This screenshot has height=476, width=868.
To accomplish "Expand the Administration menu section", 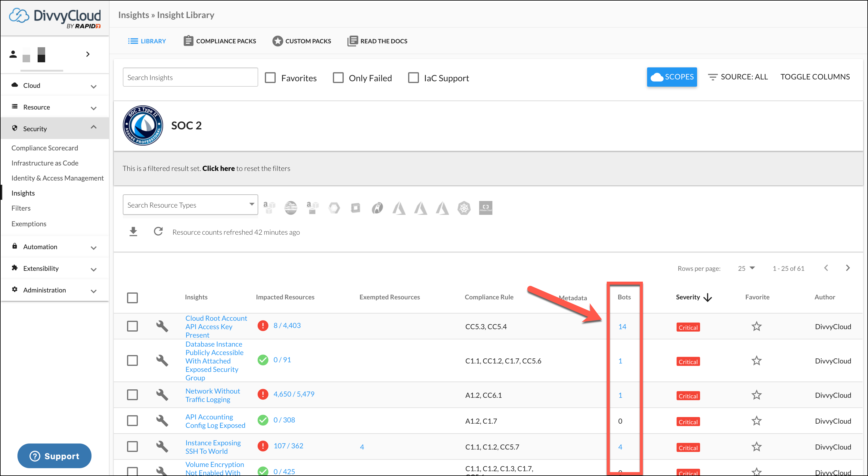I will click(55, 290).
